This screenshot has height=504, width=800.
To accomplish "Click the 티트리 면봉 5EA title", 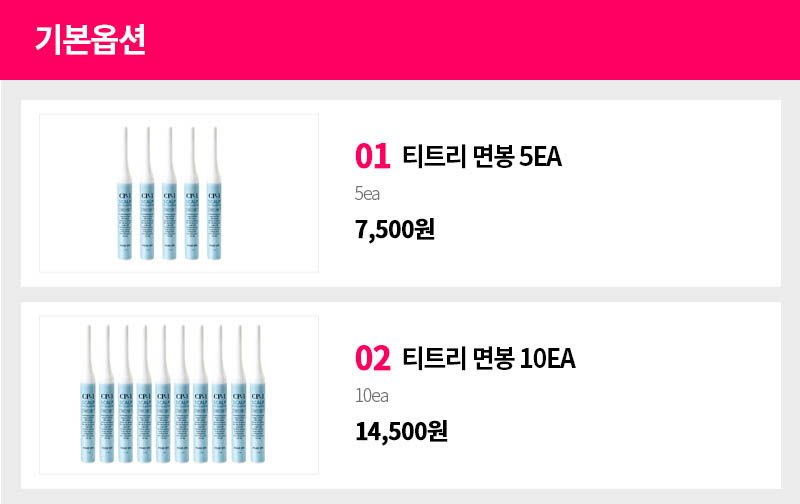I will [482, 156].
